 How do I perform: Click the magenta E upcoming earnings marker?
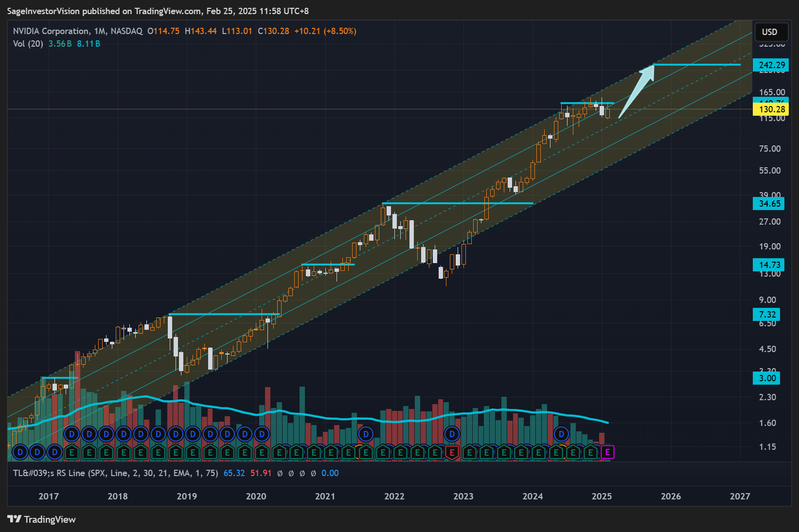607,453
